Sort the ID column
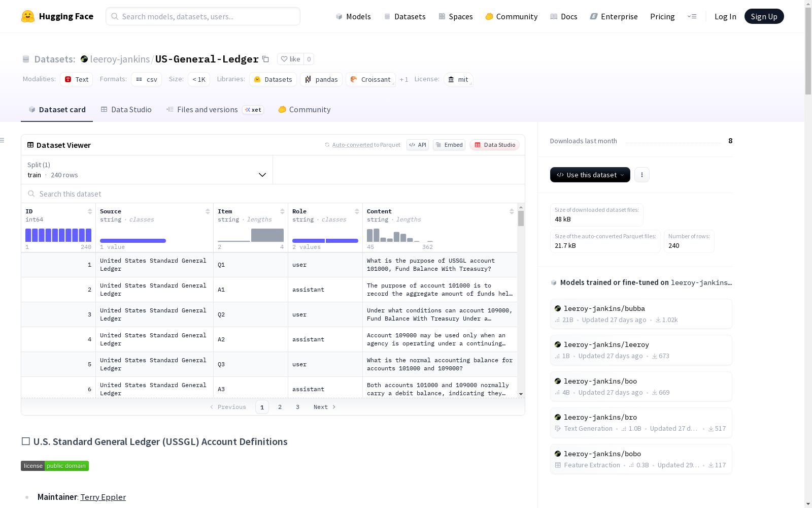 point(90,211)
